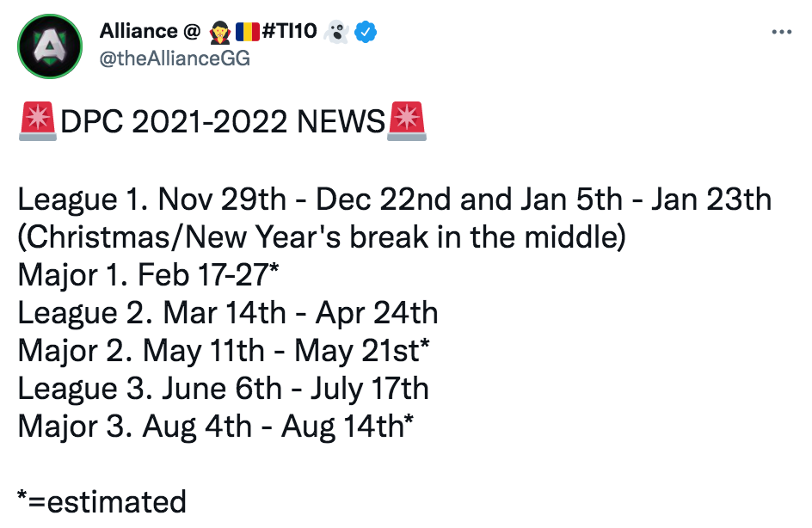Screen dimensions: 812x528
Task: Click the @theAllianceGG handle
Action: point(175,58)
